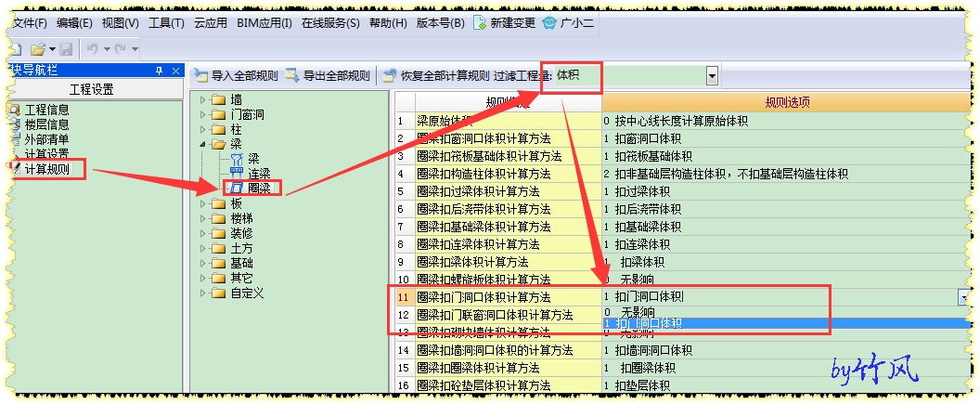This screenshot has height=404, width=980.
Task: Expand the 土方 tree folder
Action: 202,248
